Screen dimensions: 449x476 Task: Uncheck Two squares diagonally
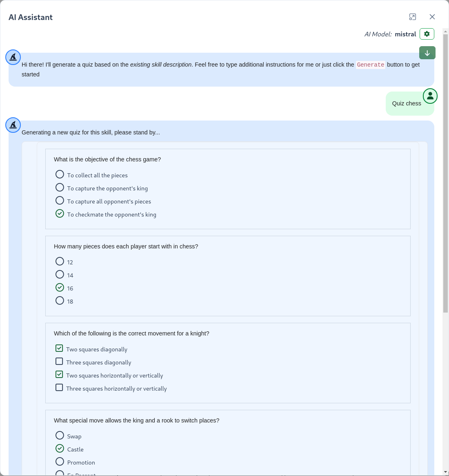pos(59,348)
